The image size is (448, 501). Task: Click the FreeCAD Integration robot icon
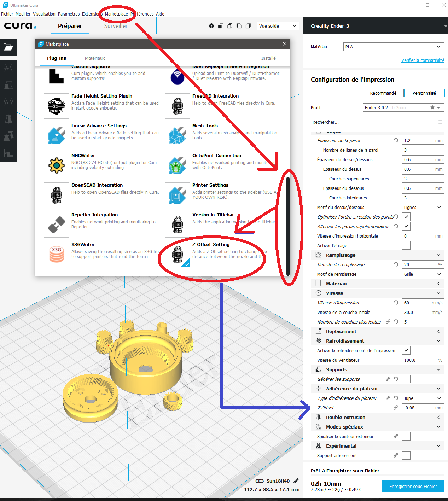tap(178, 106)
